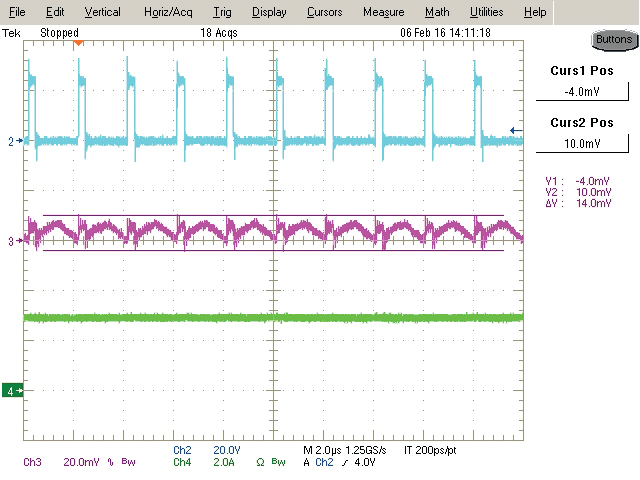Click the orange trigger position marker
This screenshot has height=480, width=640.
tap(79, 43)
